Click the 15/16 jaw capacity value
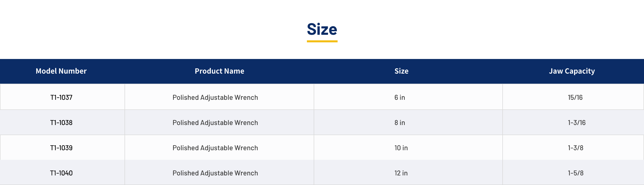This screenshot has width=644, height=185. (x=575, y=98)
